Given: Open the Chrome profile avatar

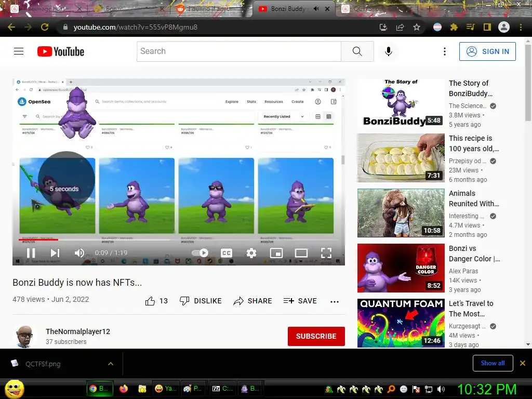Looking at the screenshot, I should click(x=504, y=27).
